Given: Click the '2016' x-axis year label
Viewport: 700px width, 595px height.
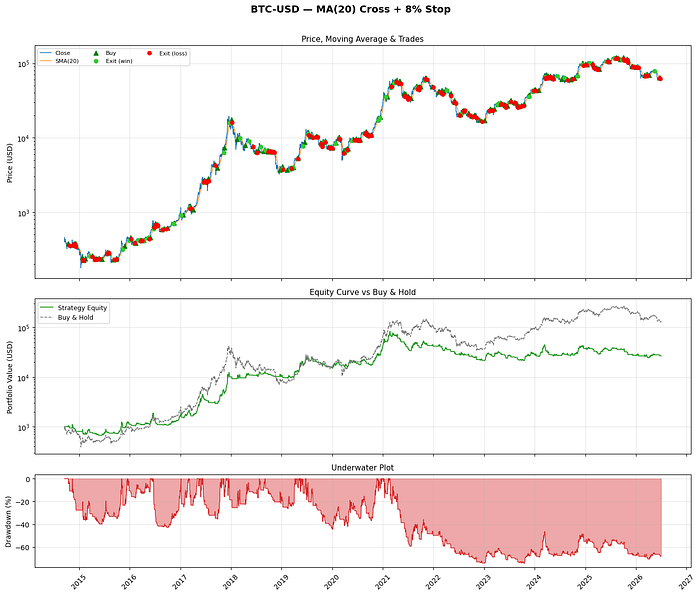Looking at the screenshot, I should [129, 582].
